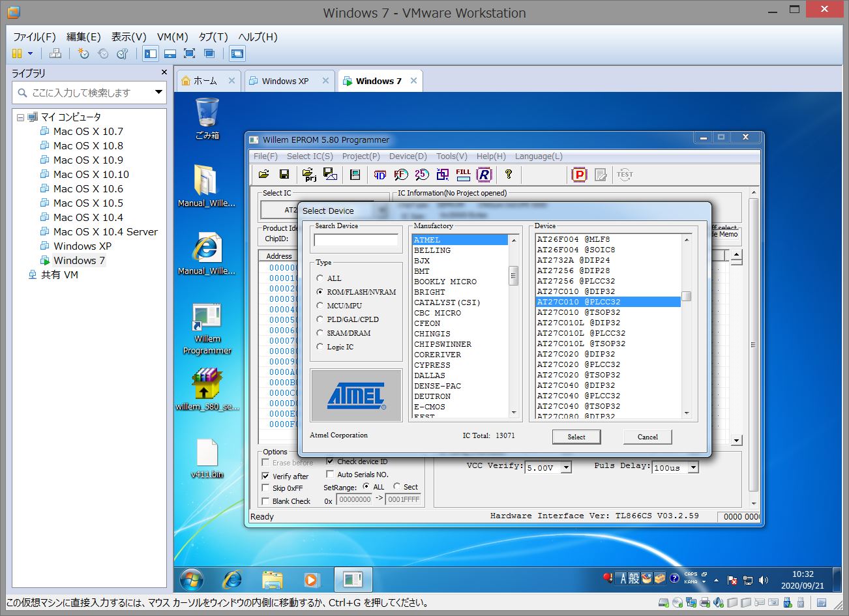Open the Project(P) menu
Viewport: 849px width, 616px height.
click(361, 156)
